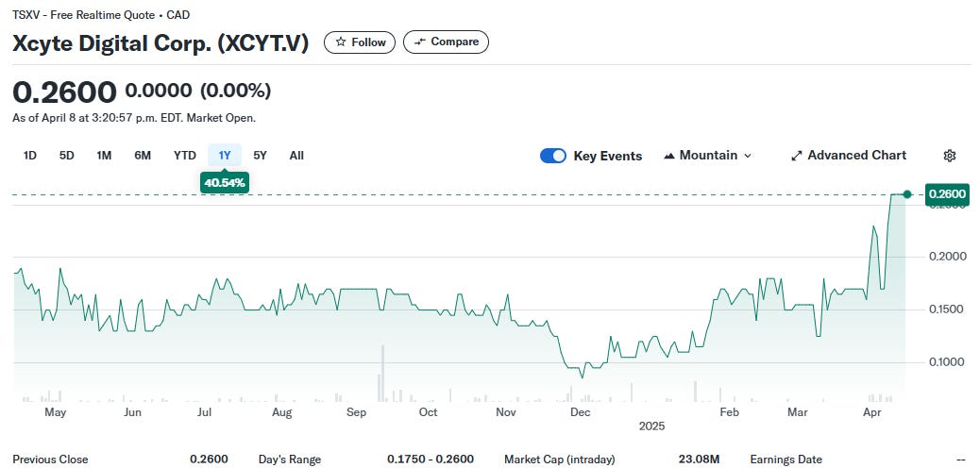Click the Mar x-axis label

pyautogui.click(x=798, y=412)
